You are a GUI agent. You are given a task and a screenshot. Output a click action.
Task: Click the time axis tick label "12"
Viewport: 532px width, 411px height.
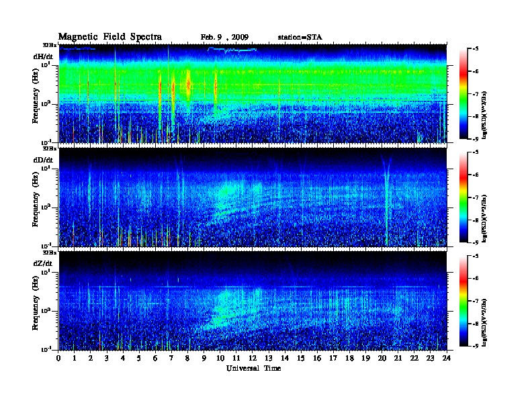(253, 358)
